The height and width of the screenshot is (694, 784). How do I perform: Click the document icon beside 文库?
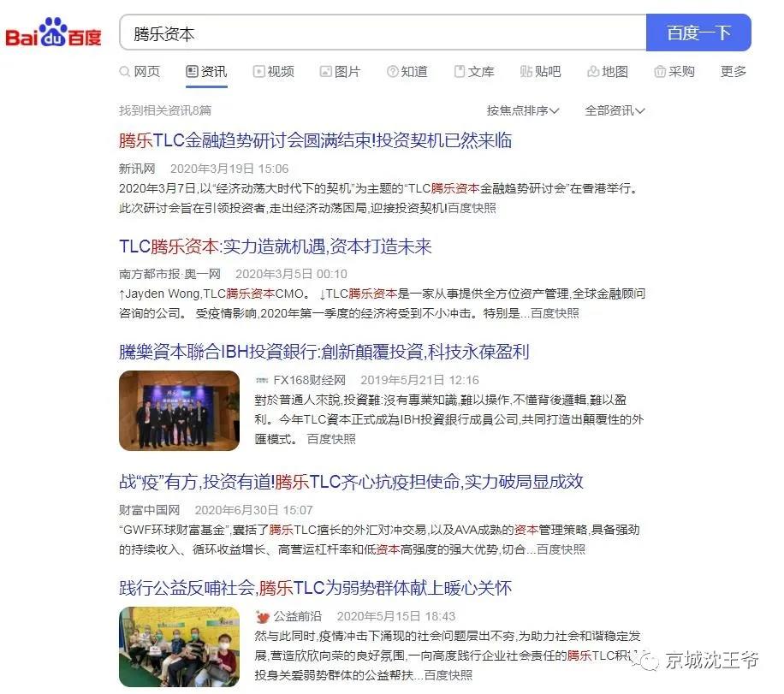point(459,72)
